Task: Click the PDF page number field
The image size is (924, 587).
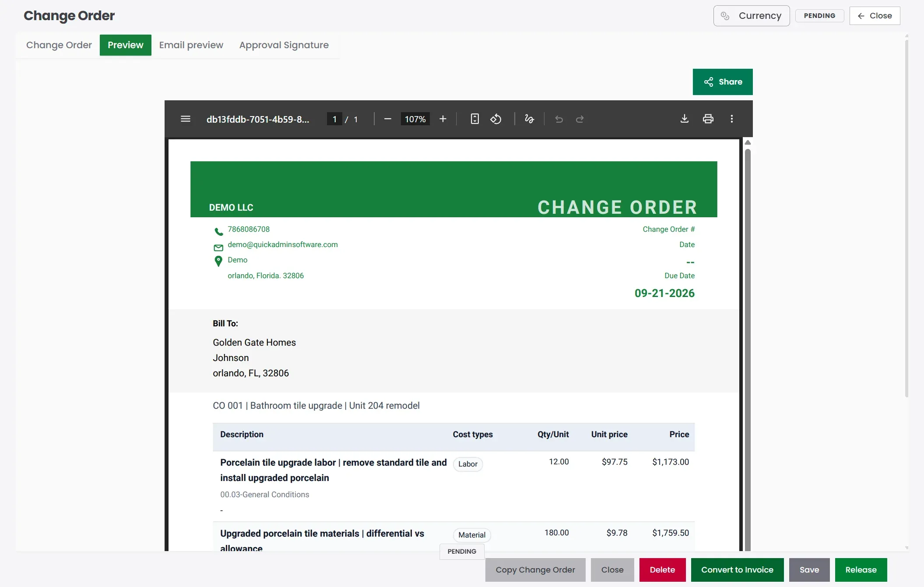Action: (x=334, y=119)
